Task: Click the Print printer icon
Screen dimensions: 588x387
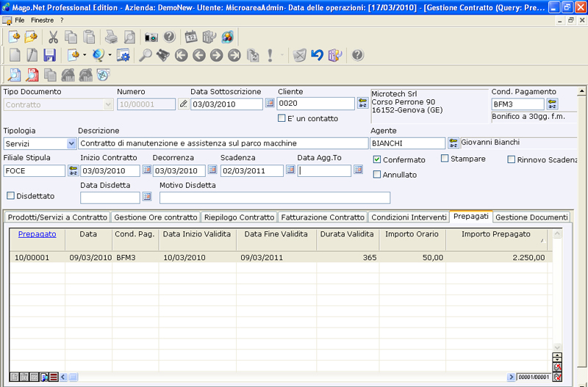Action: pyautogui.click(x=111, y=37)
